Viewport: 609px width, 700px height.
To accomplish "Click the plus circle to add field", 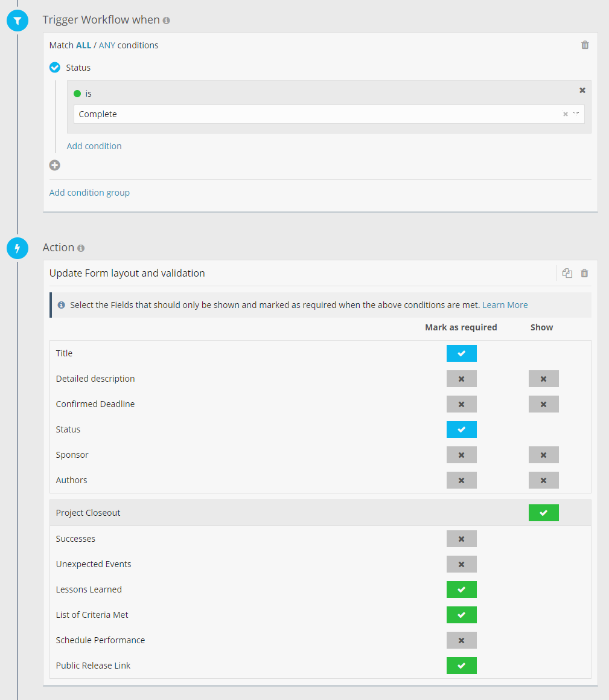I will [55, 165].
